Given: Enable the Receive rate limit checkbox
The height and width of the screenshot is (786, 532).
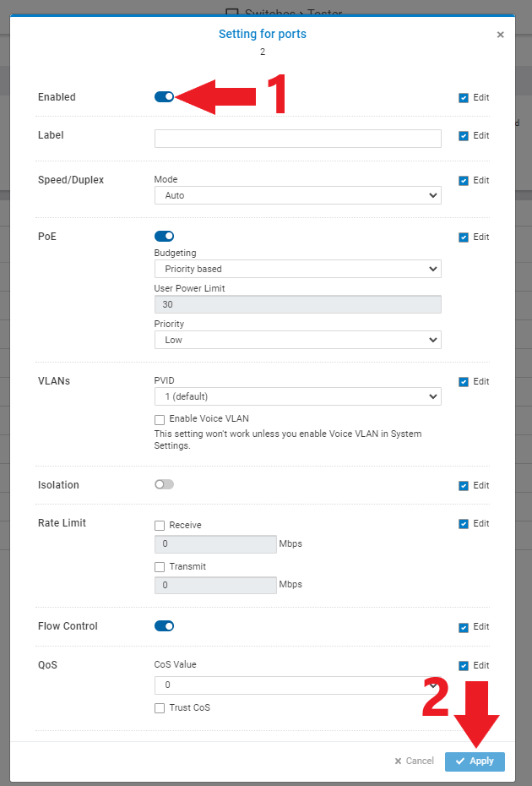Looking at the screenshot, I should pos(160,525).
